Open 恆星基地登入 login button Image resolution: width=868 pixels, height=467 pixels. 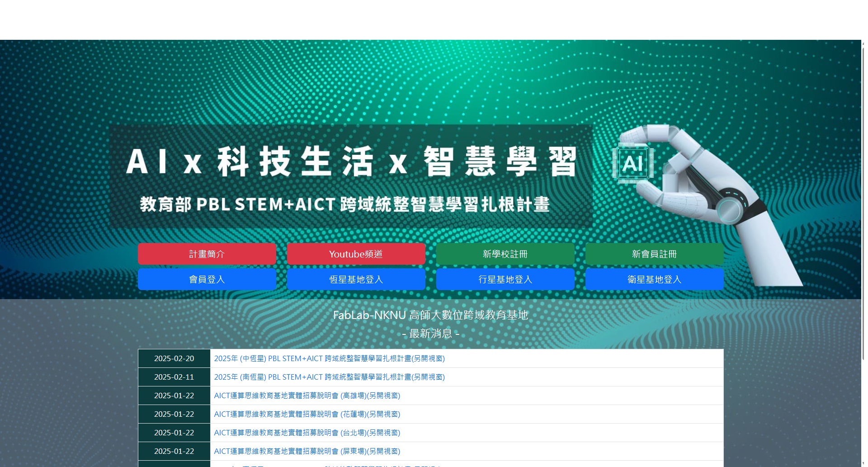tap(356, 279)
